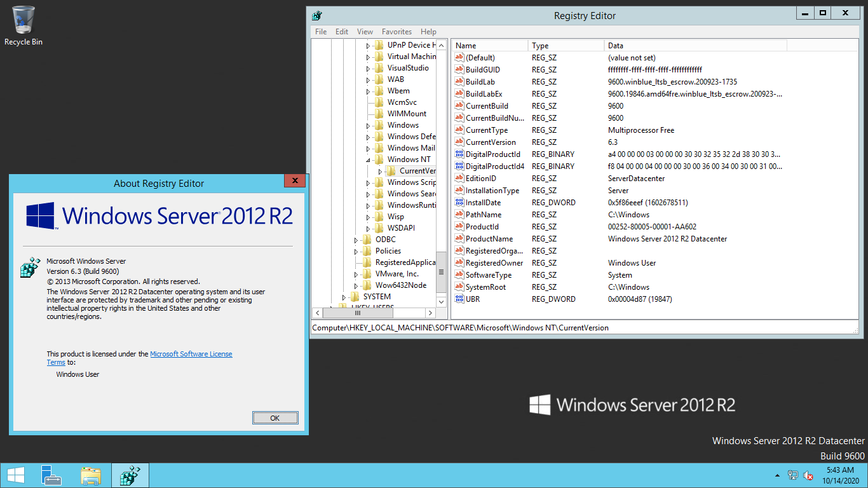Screen dimensions: 868x488
Task: Open the Favorites menu
Action: click(x=397, y=31)
